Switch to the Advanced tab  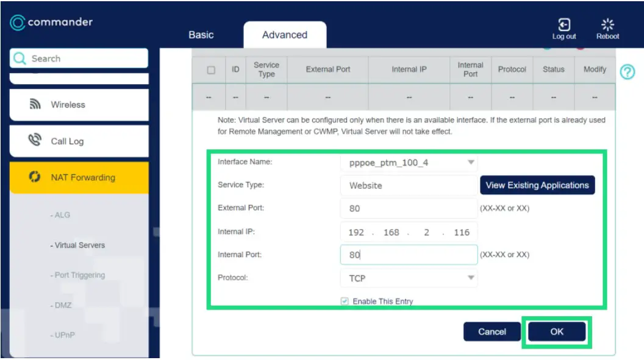point(285,35)
